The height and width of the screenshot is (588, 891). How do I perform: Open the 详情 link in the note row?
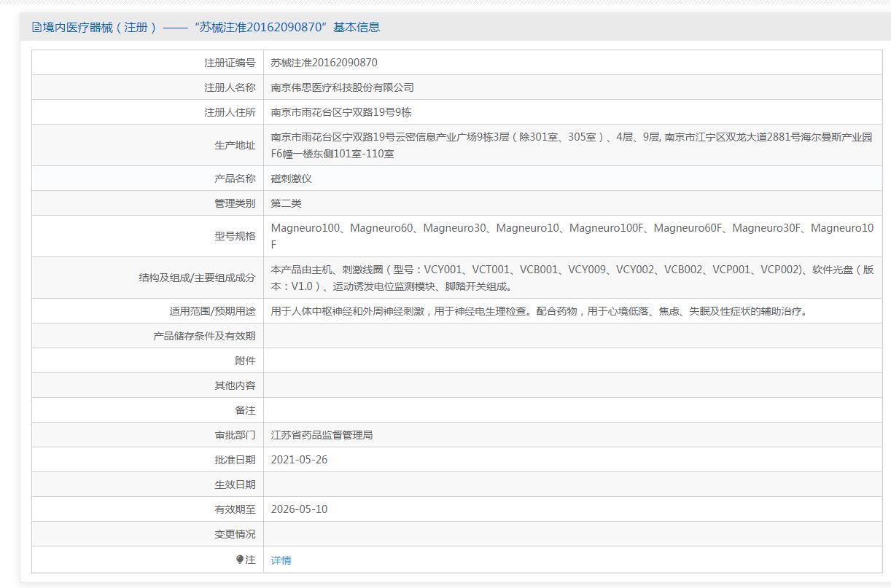point(281,560)
